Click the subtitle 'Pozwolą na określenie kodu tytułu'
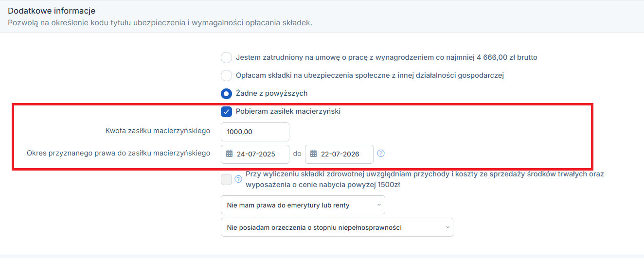 [160, 22]
